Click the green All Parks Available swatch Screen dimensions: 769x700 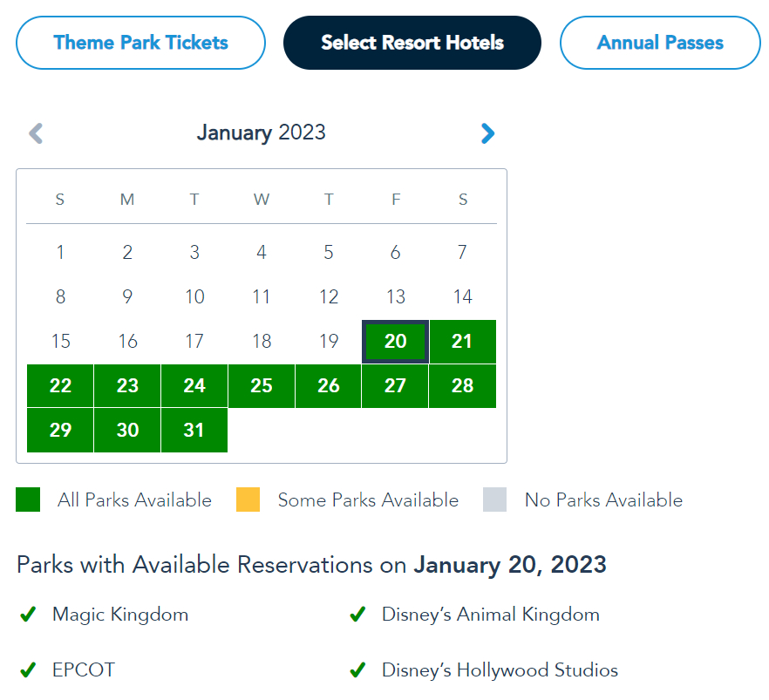pos(28,500)
